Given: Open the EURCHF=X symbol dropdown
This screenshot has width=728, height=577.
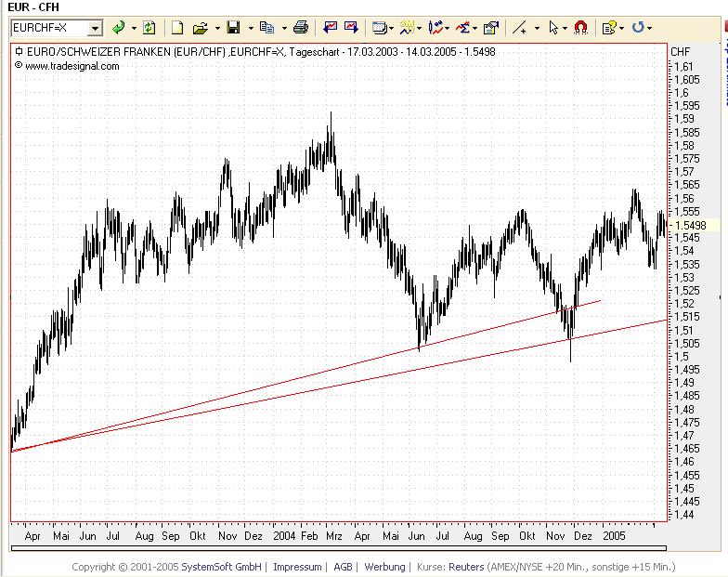Looking at the screenshot, I should pos(95,28).
